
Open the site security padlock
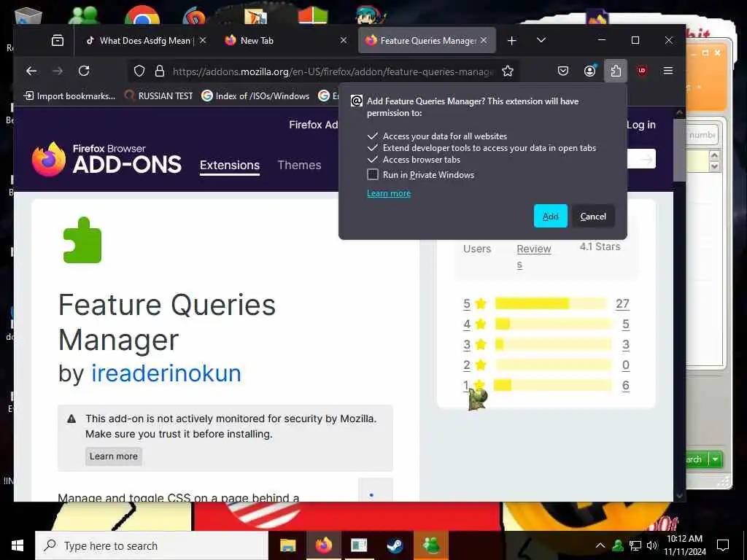coord(160,71)
